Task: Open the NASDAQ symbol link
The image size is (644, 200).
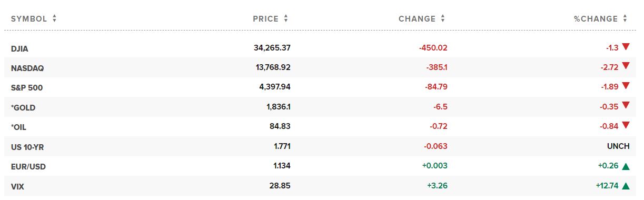Action: pyautogui.click(x=26, y=68)
